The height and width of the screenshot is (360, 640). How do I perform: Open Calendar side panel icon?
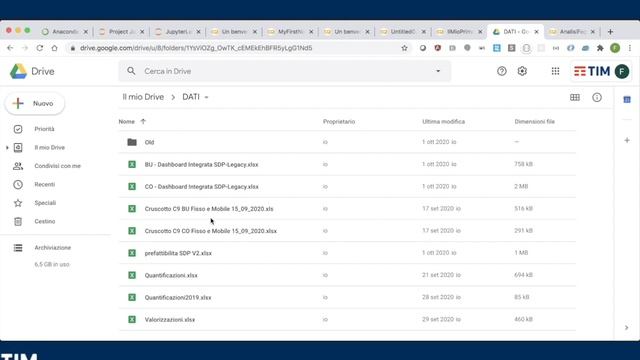pyautogui.click(x=627, y=100)
